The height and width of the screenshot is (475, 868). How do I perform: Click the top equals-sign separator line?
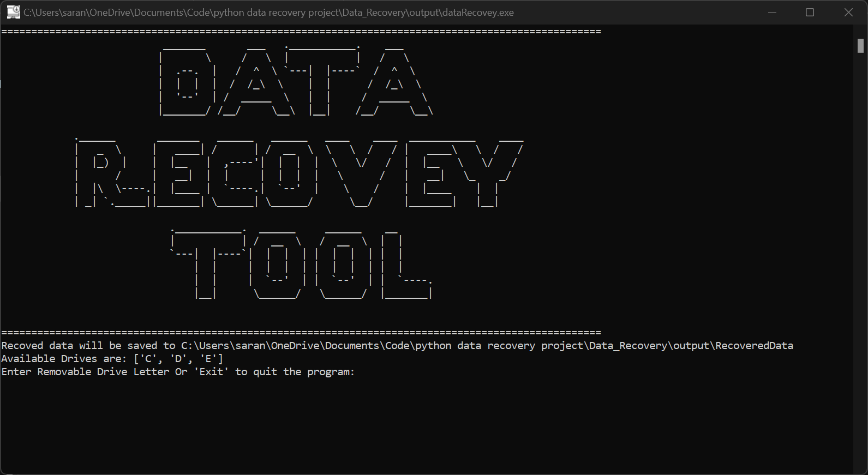click(x=301, y=32)
